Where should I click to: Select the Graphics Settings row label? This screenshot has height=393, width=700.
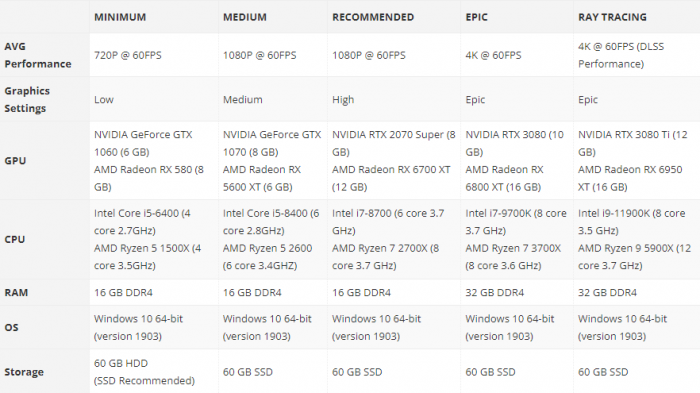click(x=27, y=99)
